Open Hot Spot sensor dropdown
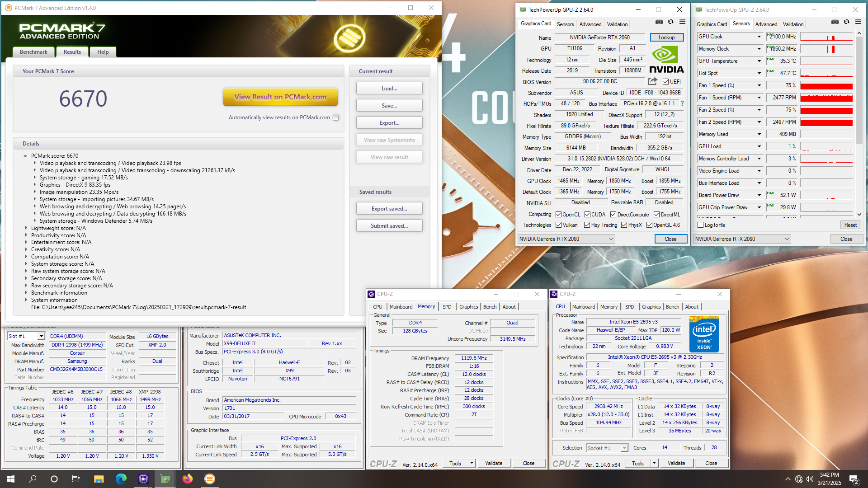This screenshot has height=488, width=868. [x=759, y=73]
